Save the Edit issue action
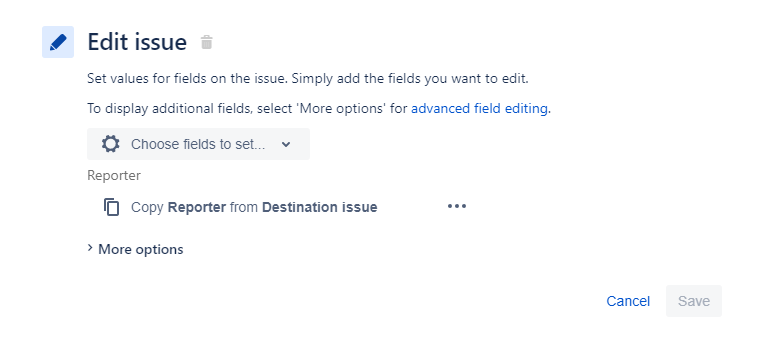Screen dimensions: 776x362 tap(694, 301)
